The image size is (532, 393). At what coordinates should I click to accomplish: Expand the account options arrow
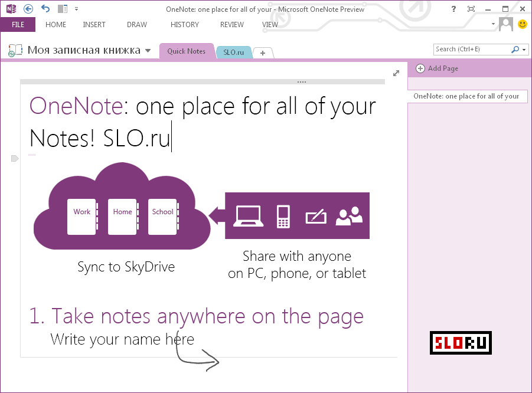[x=493, y=24]
